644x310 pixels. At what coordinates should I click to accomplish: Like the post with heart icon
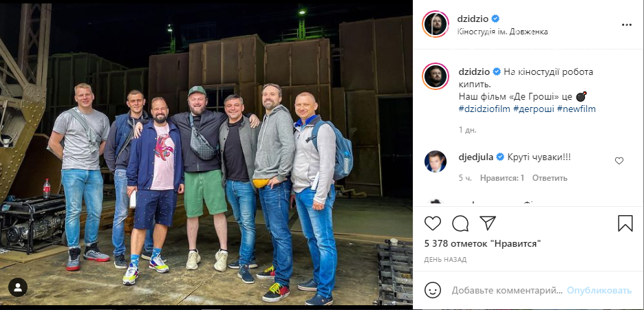433,223
